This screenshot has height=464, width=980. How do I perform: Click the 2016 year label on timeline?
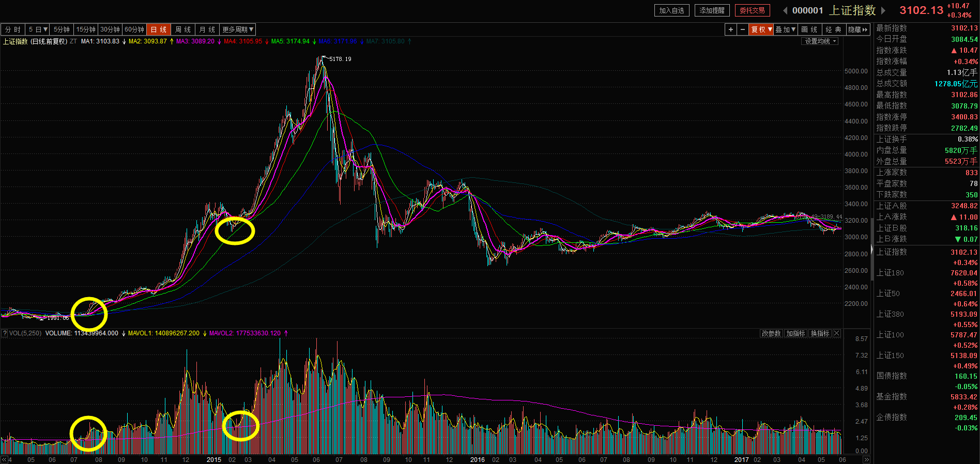point(478,459)
